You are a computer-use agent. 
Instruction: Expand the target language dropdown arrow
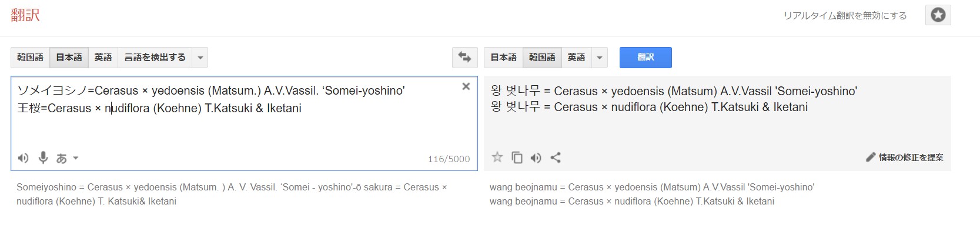600,58
